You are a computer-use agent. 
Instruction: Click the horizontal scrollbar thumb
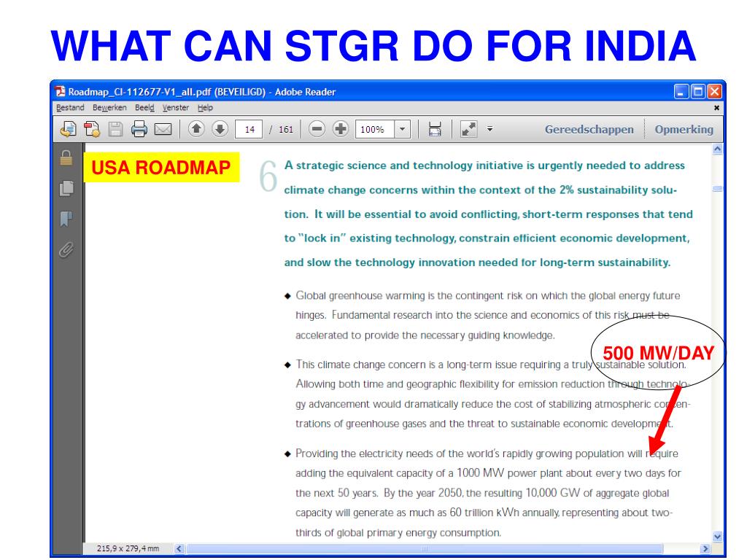[425, 549]
